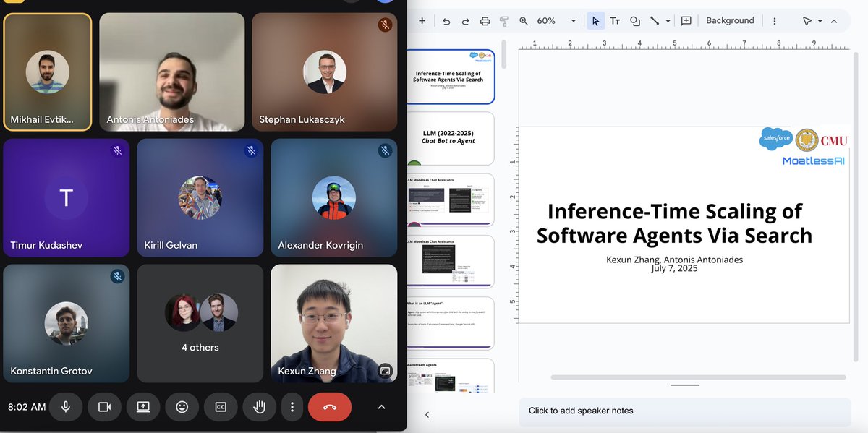Select the Line drawing tool

[x=655, y=21]
